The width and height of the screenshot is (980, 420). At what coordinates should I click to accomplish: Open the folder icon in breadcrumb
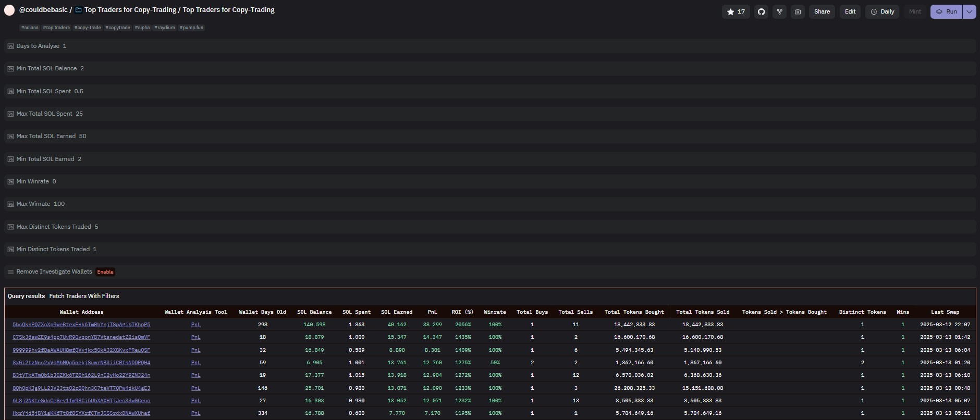tap(79, 10)
